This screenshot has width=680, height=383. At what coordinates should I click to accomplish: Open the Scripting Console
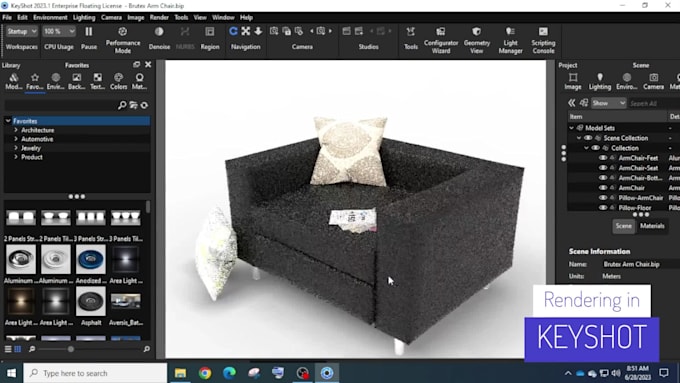pyautogui.click(x=543, y=32)
